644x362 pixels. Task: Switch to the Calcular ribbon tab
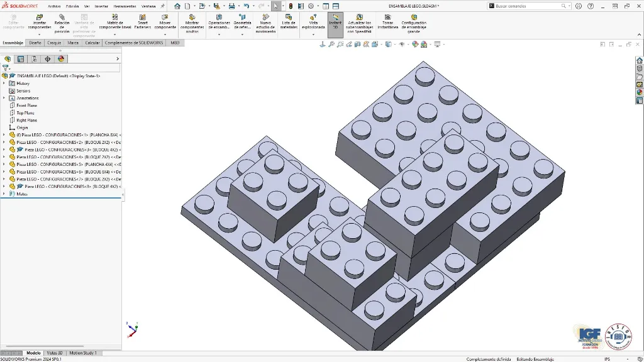point(92,43)
